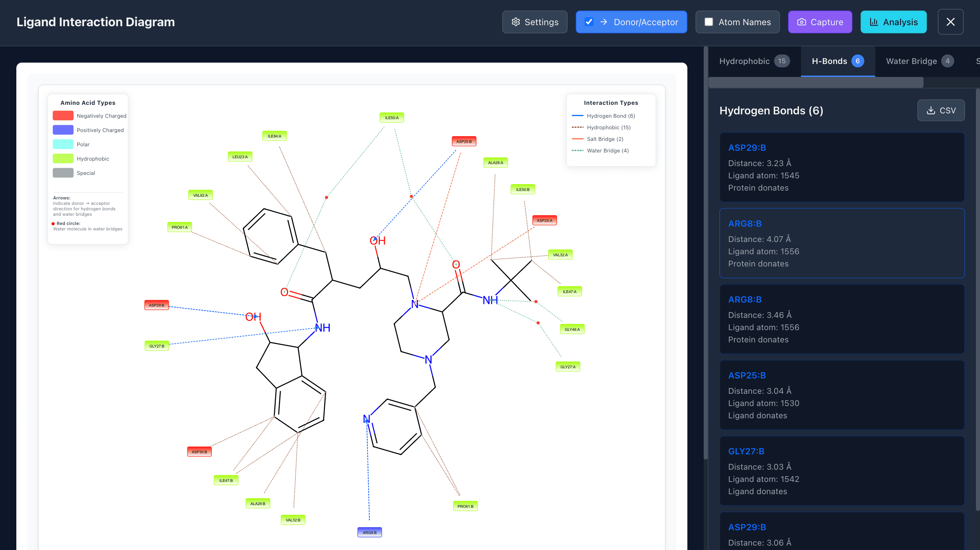Viewport: 980px width, 550px height.
Task: Enable the Atom Names checkbox
Action: tap(708, 22)
